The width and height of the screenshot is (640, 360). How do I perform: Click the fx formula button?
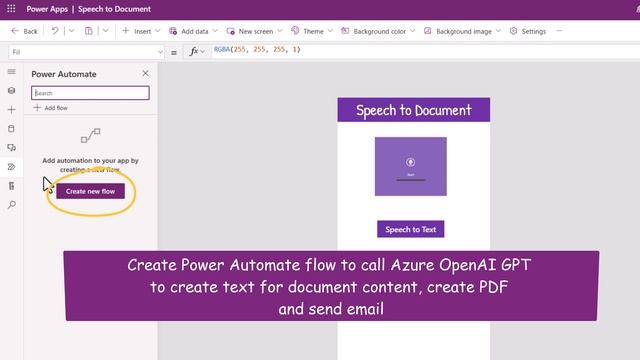pyautogui.click(x=197, y=51)
